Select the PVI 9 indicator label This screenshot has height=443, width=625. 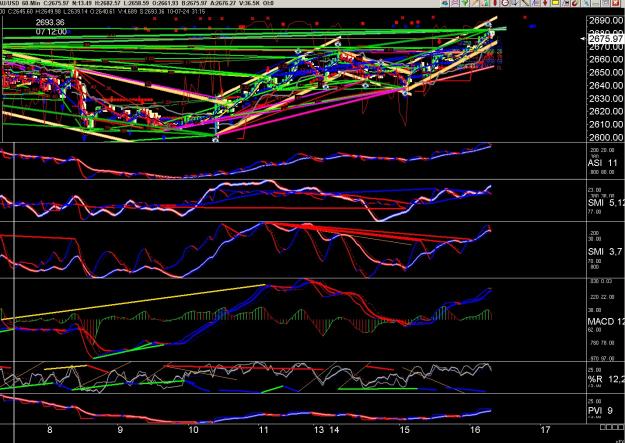(600, 410)
